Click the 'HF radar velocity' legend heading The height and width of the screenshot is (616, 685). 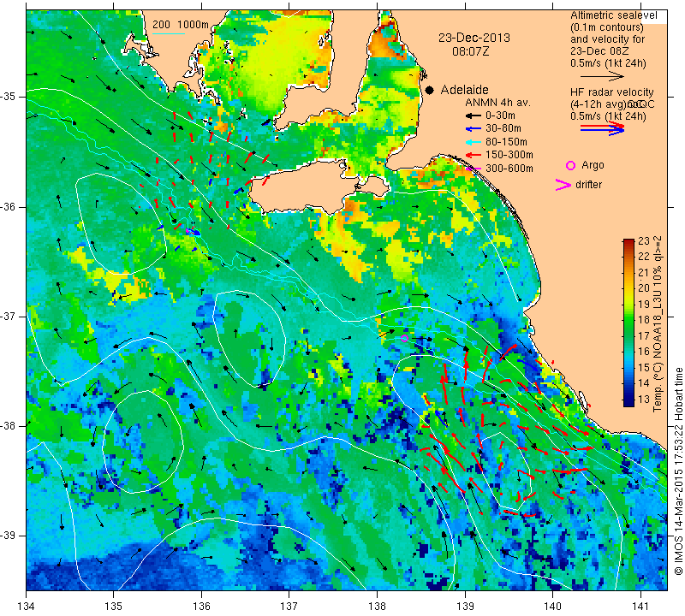611,92
